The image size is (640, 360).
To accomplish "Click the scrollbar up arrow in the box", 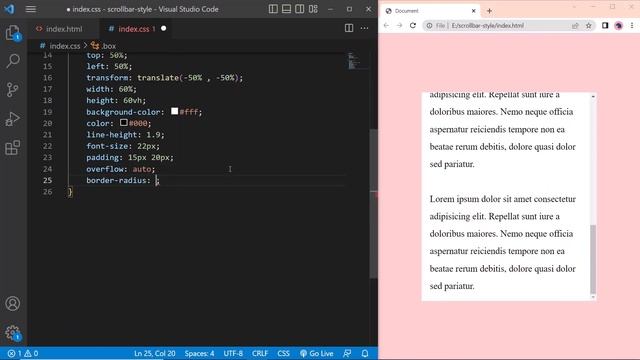I will (x=593, y=96).
